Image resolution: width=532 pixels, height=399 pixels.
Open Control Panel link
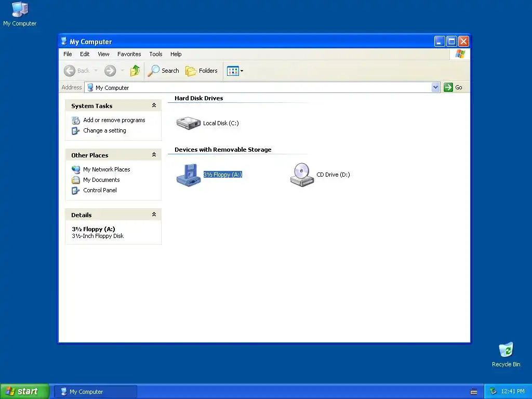tap(100, 190)
